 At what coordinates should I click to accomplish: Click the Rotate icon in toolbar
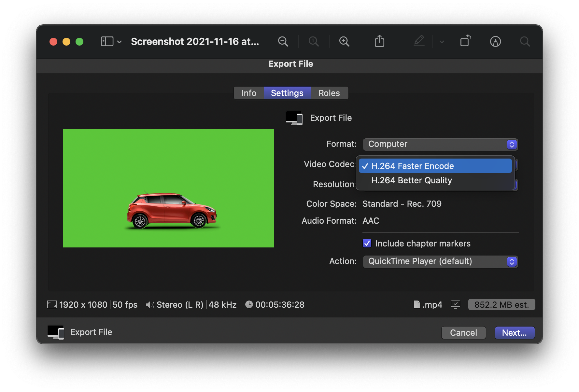(465, 41)
